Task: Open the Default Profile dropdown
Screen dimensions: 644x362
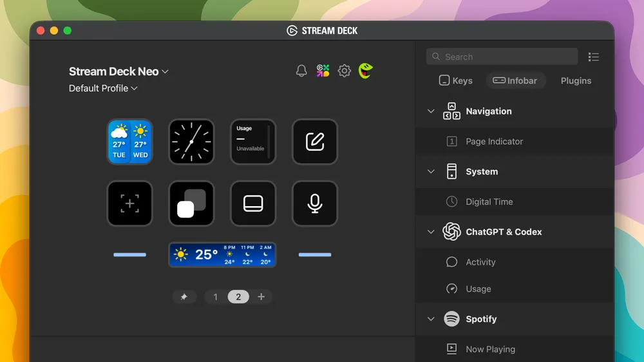Action: (x=103, y=88)
